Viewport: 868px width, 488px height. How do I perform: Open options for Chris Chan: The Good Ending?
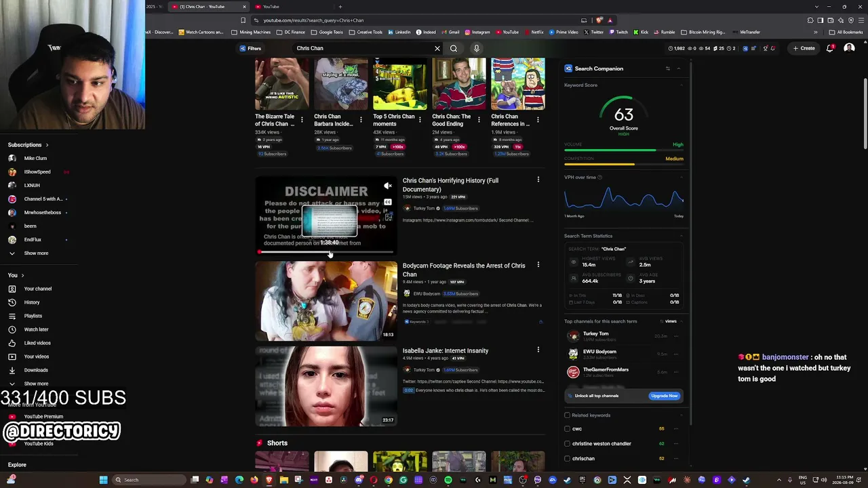(479, 120)
